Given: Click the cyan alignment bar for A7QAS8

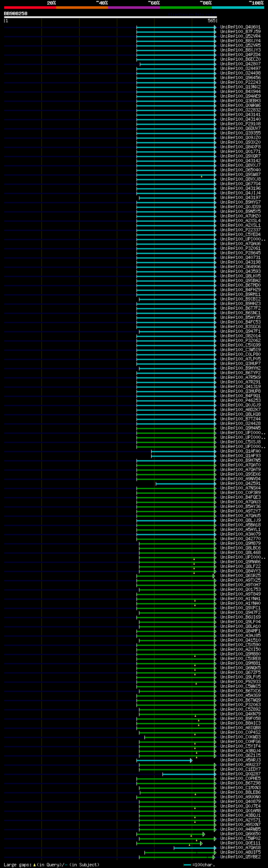Looking at the screenshot, I should coord(195,847).
